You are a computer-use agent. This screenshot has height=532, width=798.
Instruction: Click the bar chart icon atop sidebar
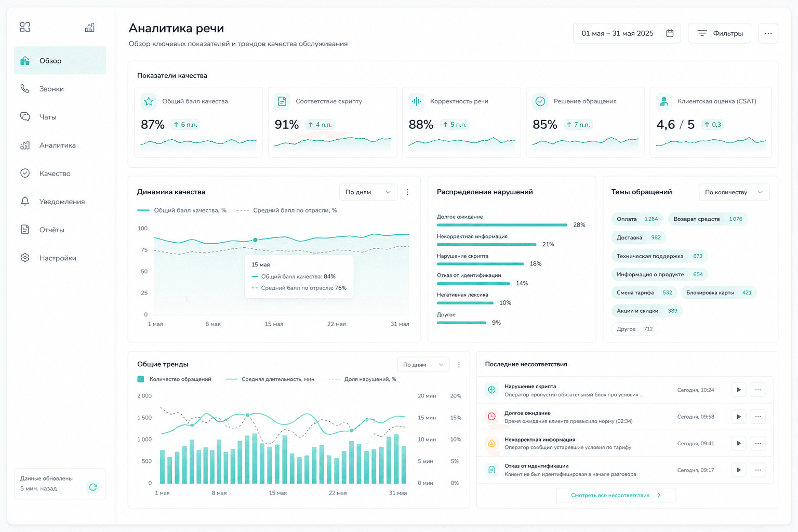point(90,27)
